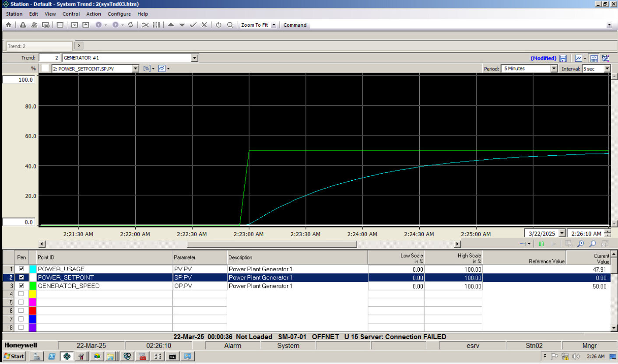The width and height of the screenshot is (618, 364).
Task: Click the page down toolbar icon
Action: (74, 25)
